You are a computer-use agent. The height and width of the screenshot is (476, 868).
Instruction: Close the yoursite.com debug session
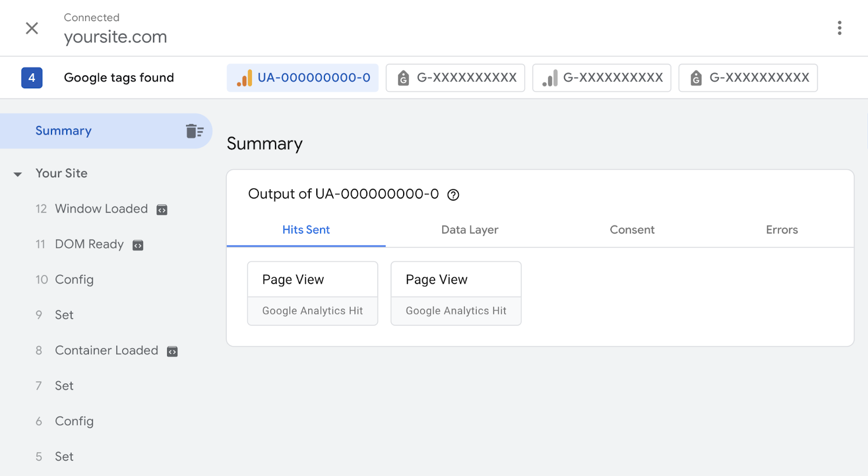[32, 28]
